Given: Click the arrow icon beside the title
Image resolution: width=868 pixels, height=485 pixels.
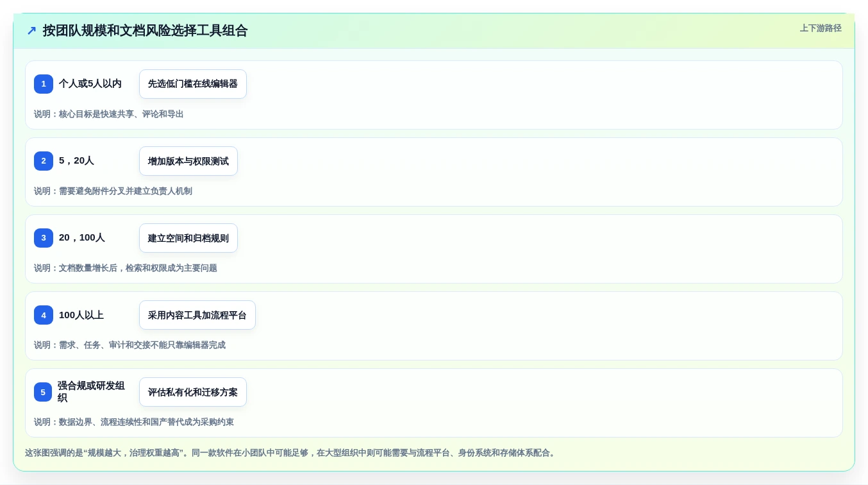Looking at the screenshot, I should pyautogui.click(x=31, y=31).
